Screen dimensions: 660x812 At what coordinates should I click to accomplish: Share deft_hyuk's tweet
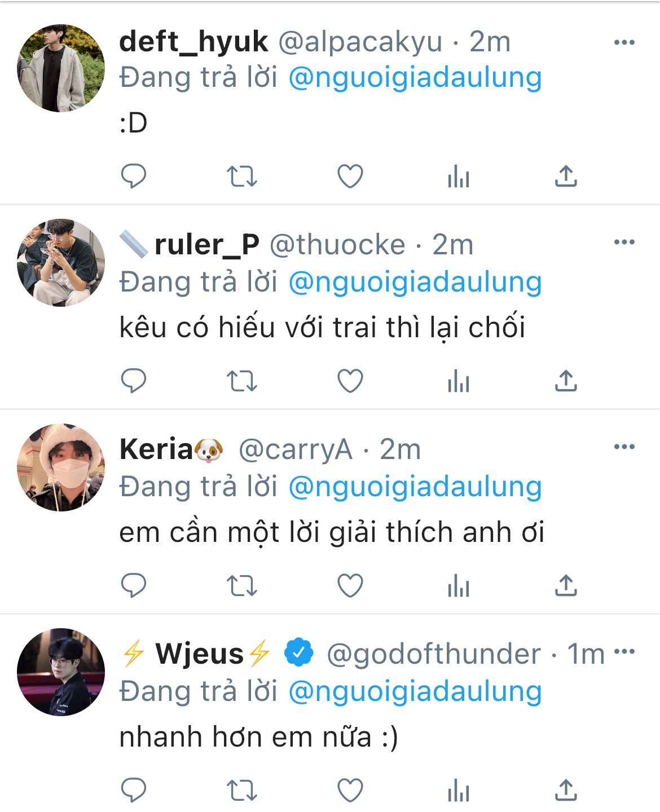(566, 176)
